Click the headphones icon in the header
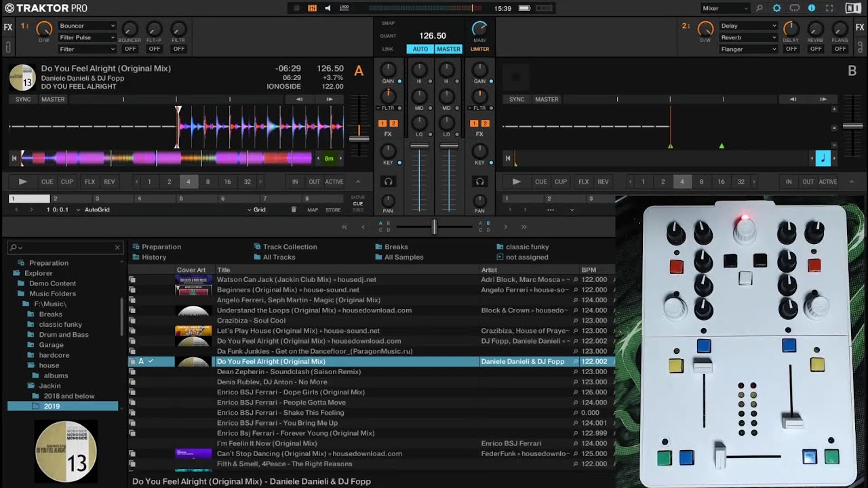 (794, 8)
